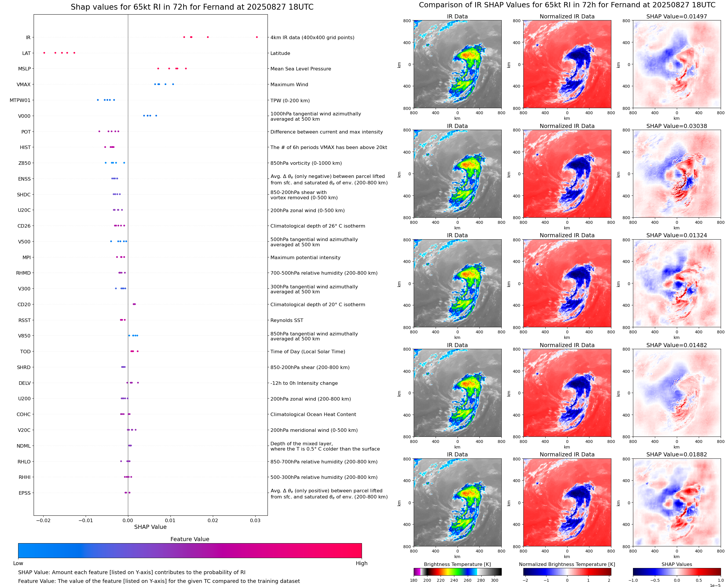728x587 pixels.
Task: Click the SHAP Value x-axis title
Action: pyautogui.click(x=150, y=527)
